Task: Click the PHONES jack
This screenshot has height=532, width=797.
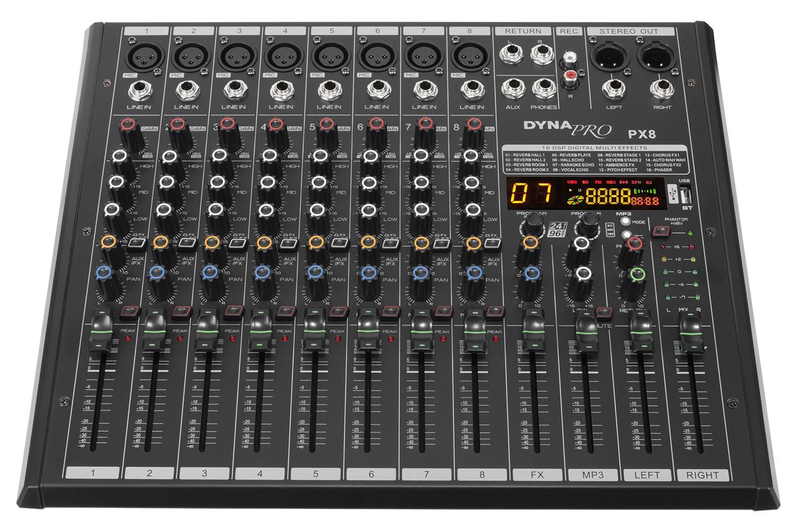Action: point(544,88)
